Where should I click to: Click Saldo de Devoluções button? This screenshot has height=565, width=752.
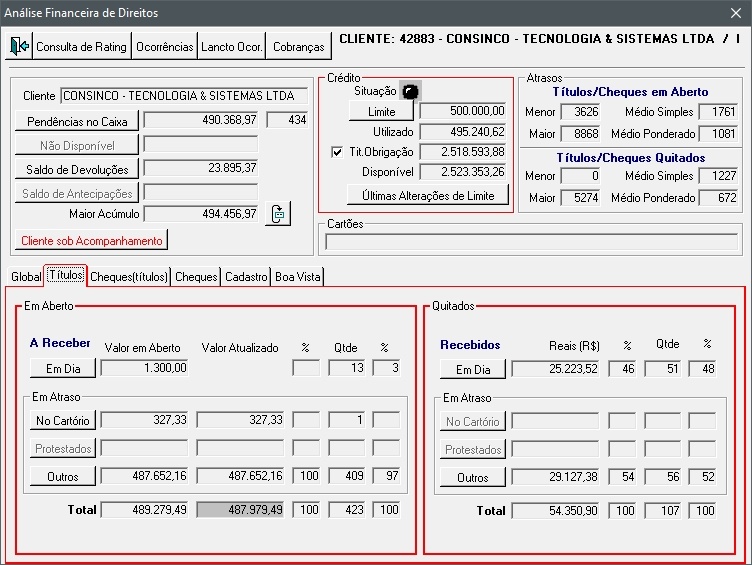coord(77,169)
